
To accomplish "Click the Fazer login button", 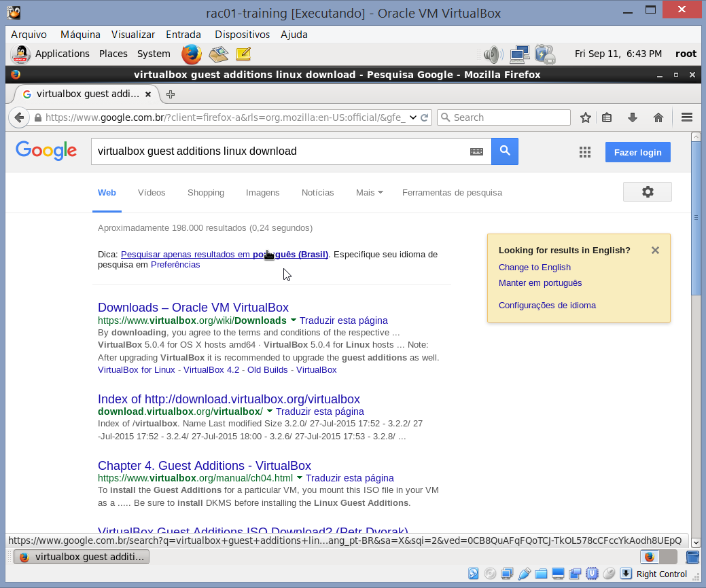I will coord(637,152).
